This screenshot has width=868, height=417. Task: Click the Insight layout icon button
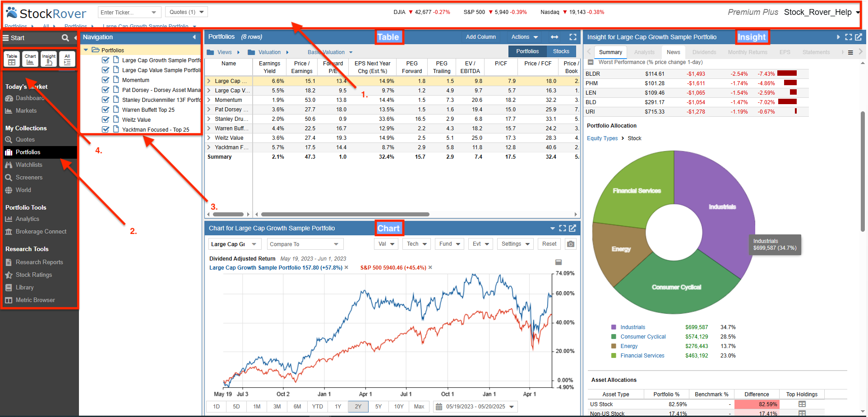(49, 59)
